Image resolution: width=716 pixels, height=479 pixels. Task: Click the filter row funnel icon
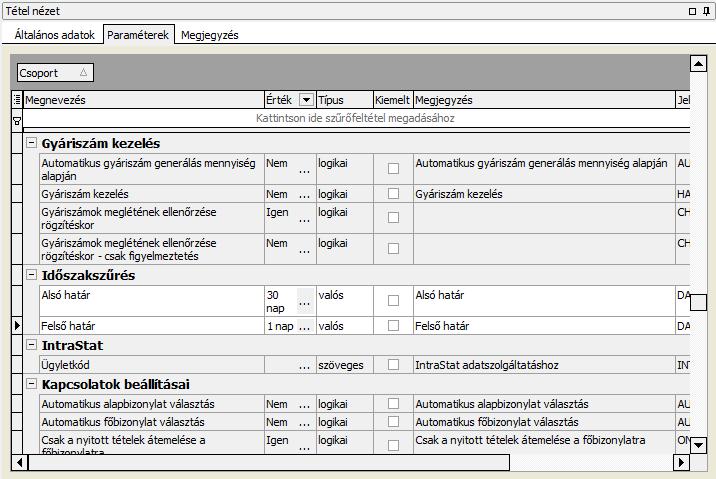pos(17,121)
